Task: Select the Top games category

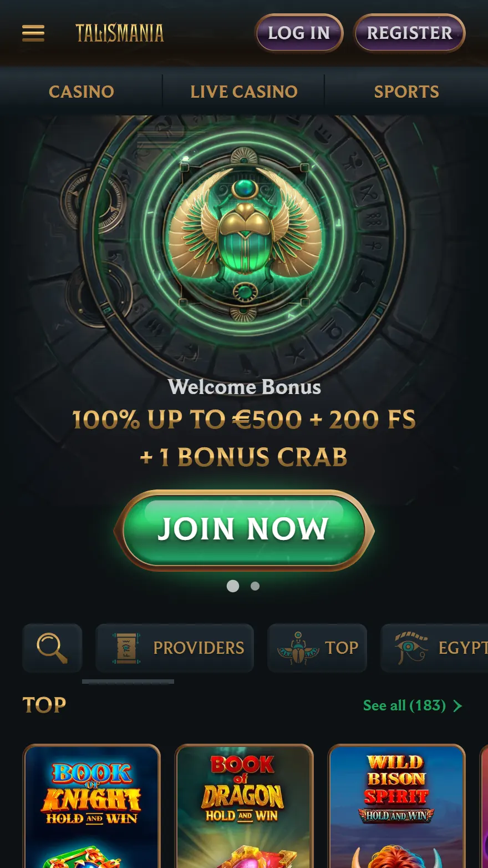Action: point(317,648)
